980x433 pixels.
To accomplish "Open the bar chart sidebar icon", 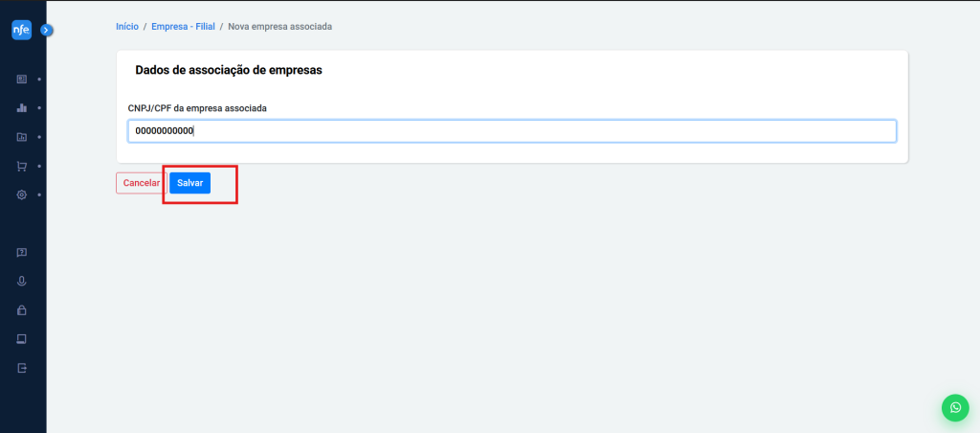I will point(21,108).
